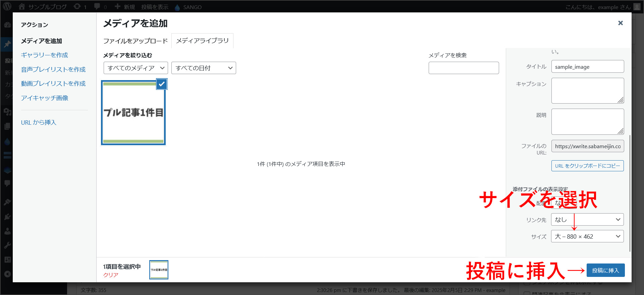
Task: Open the すべてのメディア filter dropdown
Action: pyautogui.click(x=136, y=68)
